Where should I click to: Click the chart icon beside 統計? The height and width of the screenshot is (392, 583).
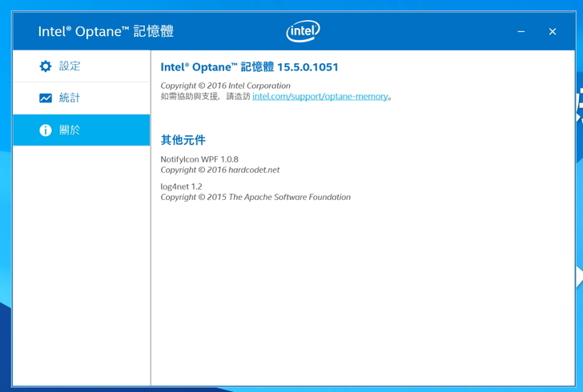point(46,98)
